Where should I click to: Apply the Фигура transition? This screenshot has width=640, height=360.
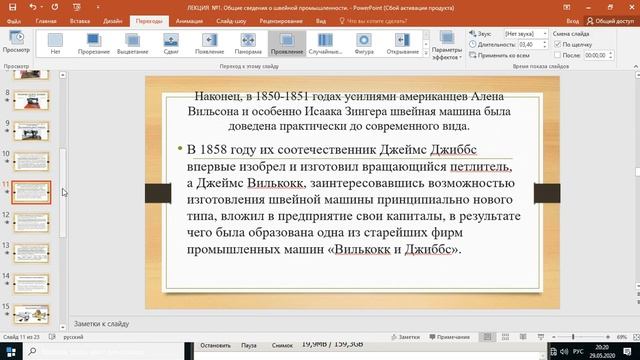point(364,43)
